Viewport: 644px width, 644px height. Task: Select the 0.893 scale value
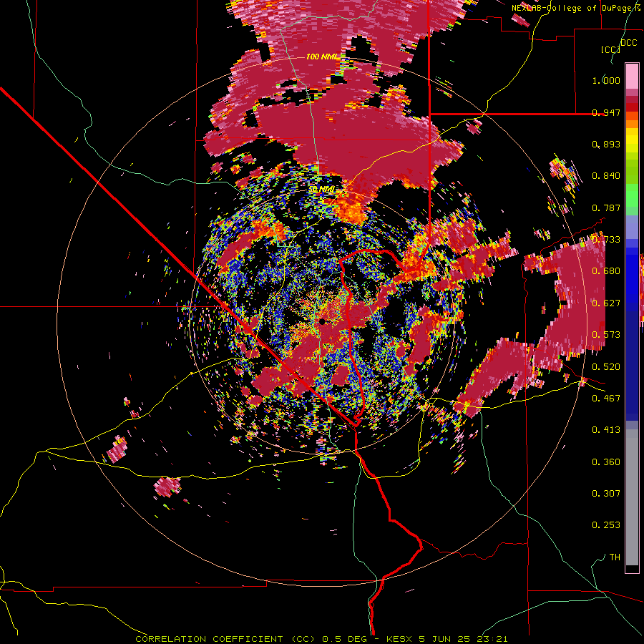pos(606,144)
